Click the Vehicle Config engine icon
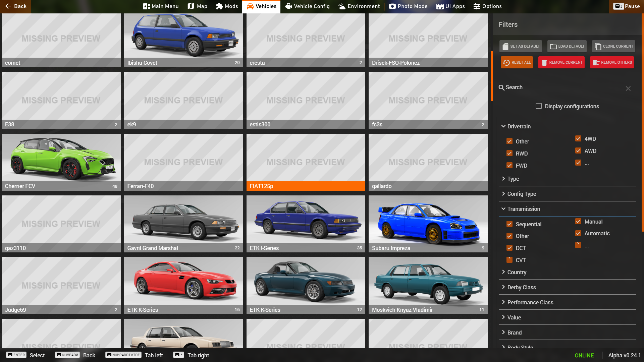 288,6
